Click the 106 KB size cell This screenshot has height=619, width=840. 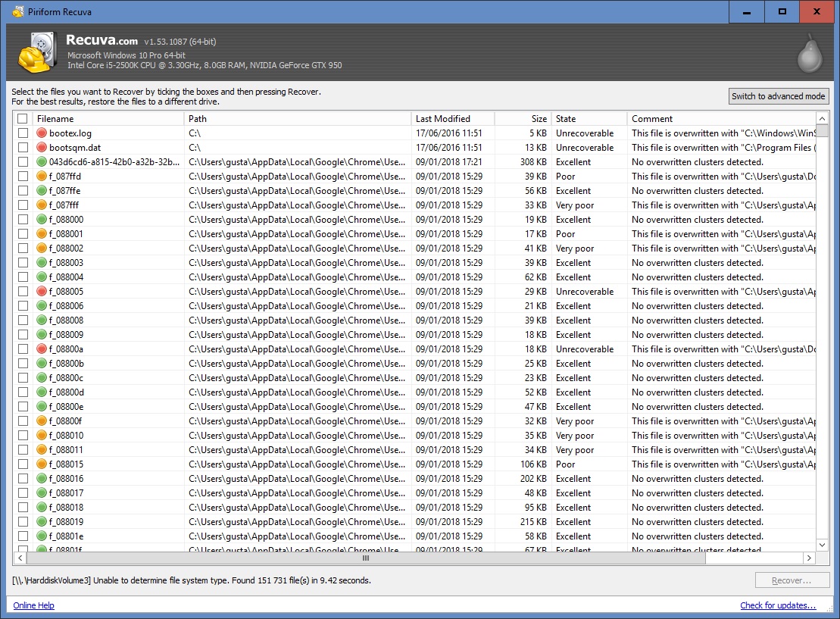point(533,464)
